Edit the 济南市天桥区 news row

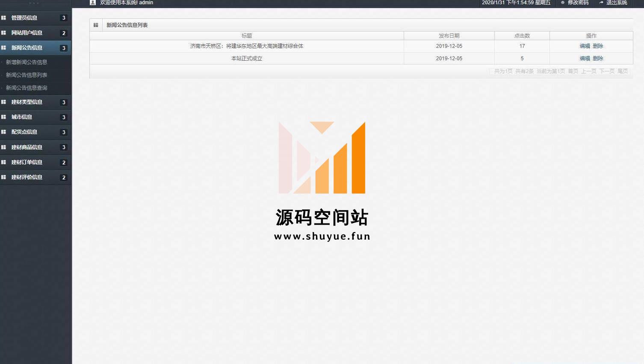pyautogui.click(x=585, y=46)
